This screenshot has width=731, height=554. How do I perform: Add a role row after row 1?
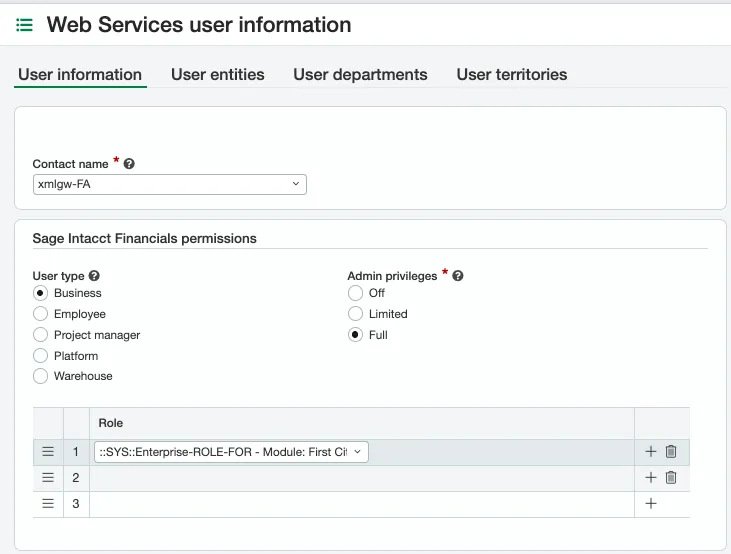[x=651, y=451]
